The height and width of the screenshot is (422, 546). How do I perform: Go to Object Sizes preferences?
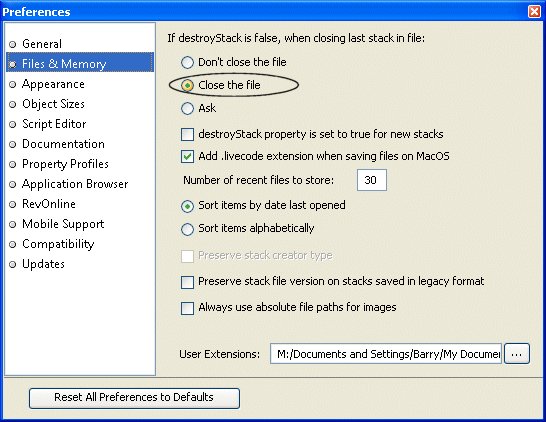[53, 104]
